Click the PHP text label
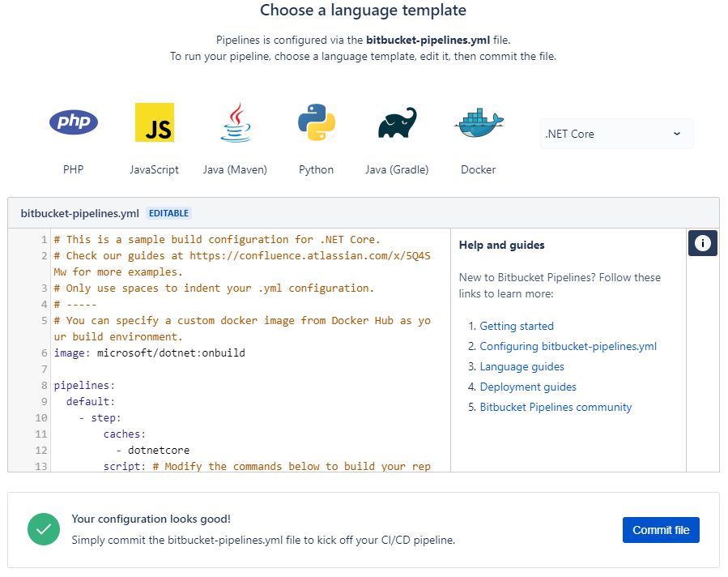This screenshot has height=577, width=728. pos(74,169)
